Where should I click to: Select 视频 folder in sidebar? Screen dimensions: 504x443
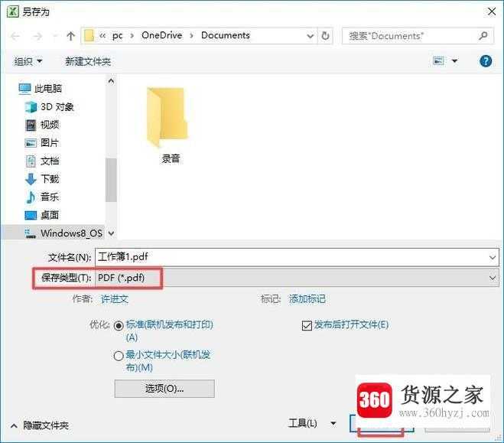click(42, 125)
